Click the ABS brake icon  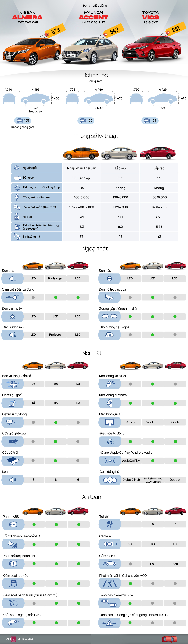point(13,524)
